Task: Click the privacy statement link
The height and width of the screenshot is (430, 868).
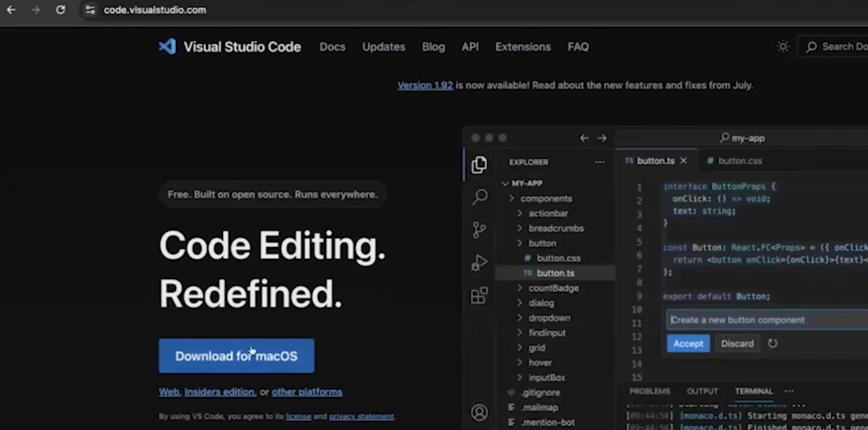Action: 361,416
